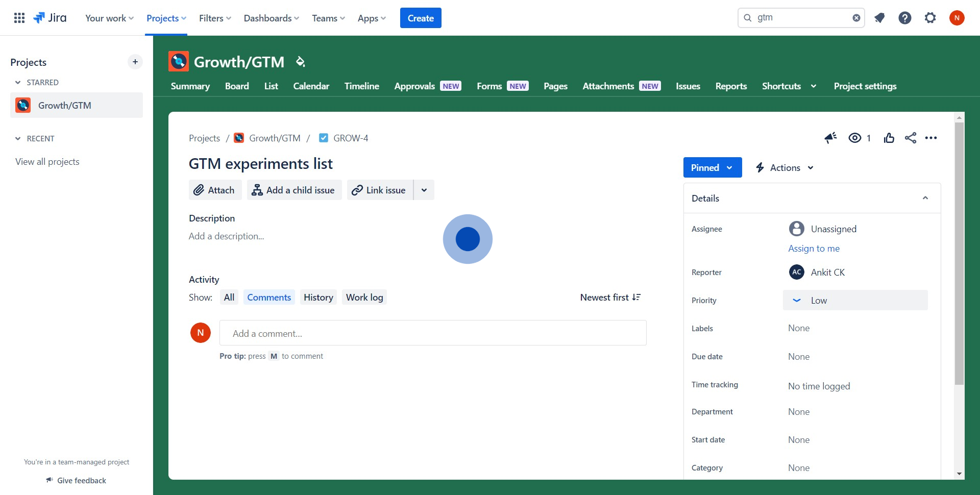Show Comments activity

[x=269, y=297]
